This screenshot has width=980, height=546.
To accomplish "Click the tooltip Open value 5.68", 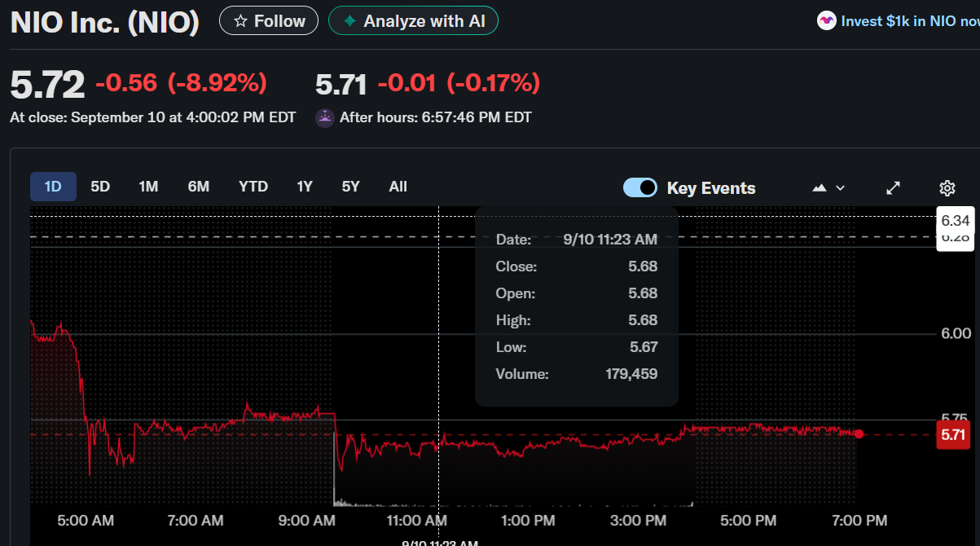I will coord(643,293).
